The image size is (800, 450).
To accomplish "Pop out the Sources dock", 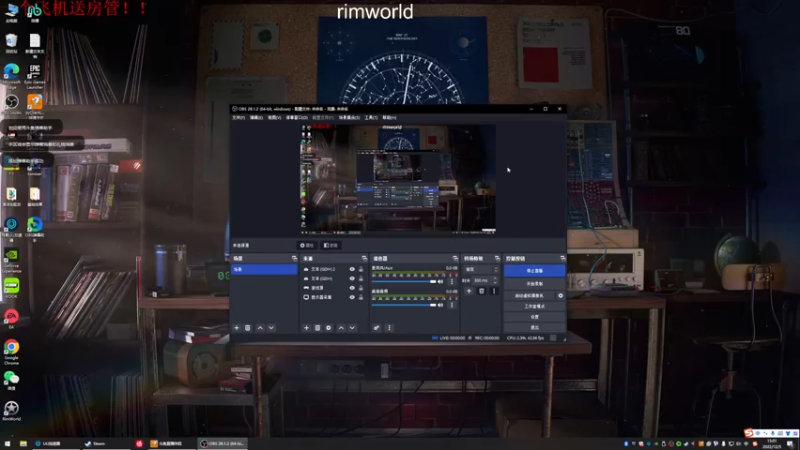I will [x=364, y=259].
